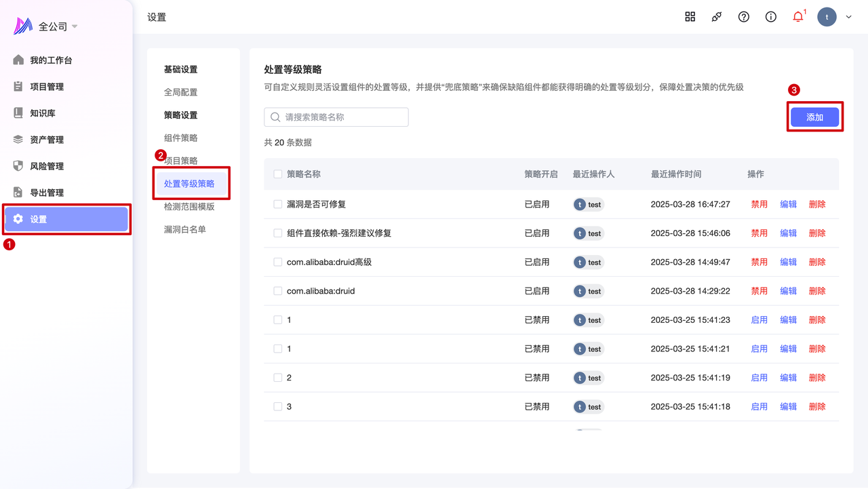Open the user avatar dropdown arrow
This screenshot has height=489, width=868.
point(848,17)
